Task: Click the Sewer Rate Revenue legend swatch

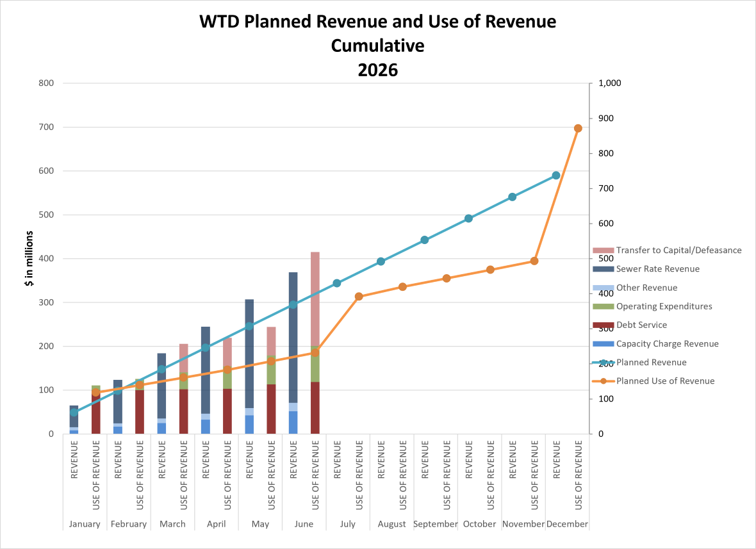Action: click(603, 269)
